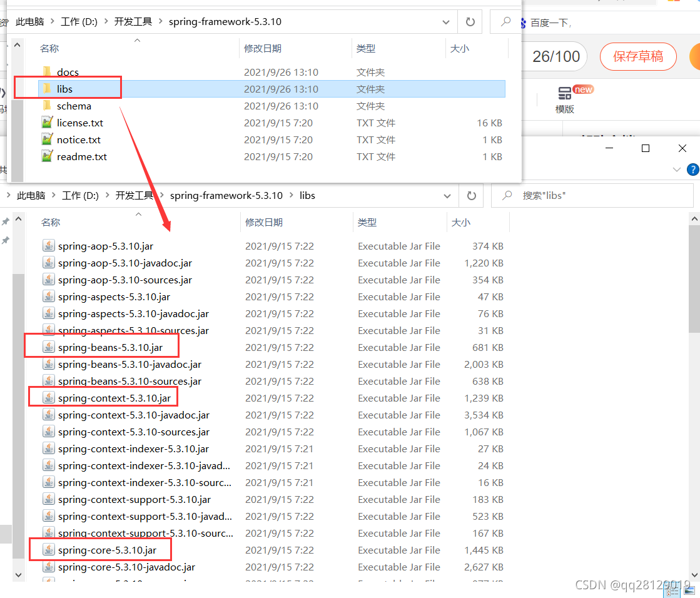Click spring-context-5.3.10-javadoc.jar jar icon

coord(49,415)
